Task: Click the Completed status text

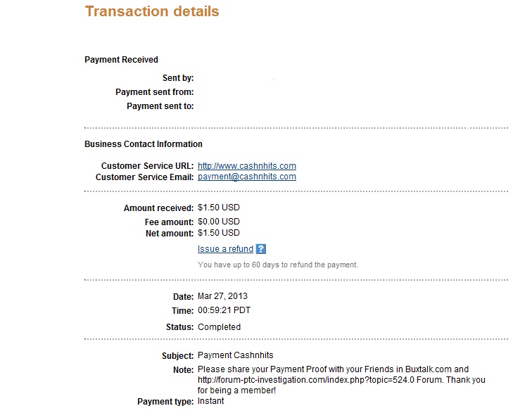Action: [x=219, y=327]
